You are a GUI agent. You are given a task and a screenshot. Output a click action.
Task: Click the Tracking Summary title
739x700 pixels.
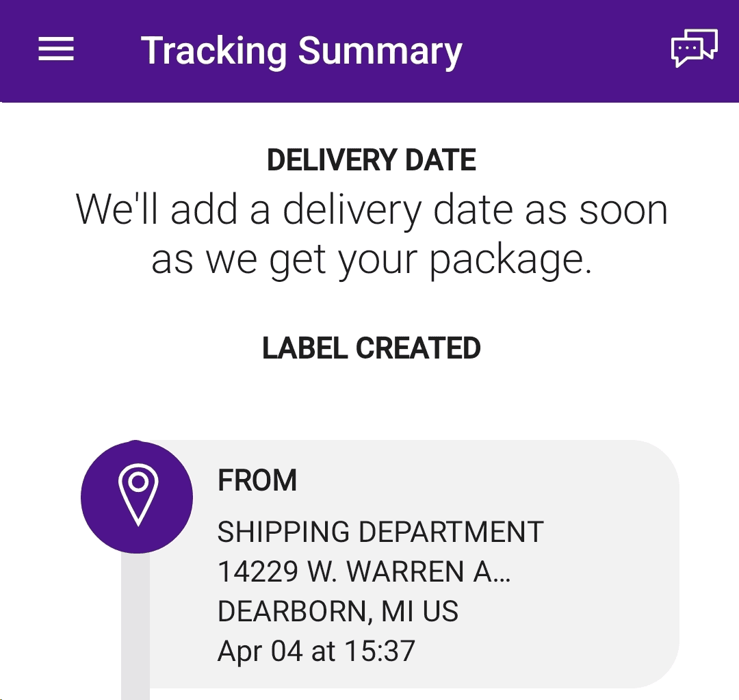(301, 51)
